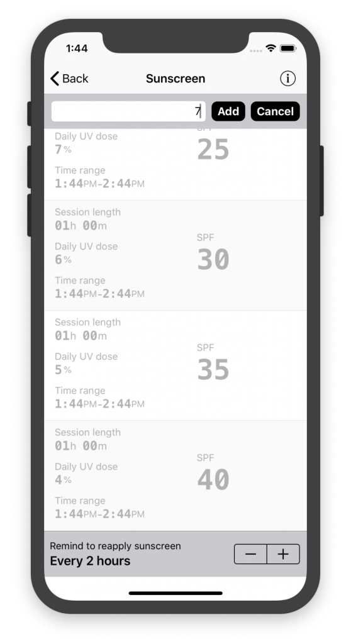The height and width of the screenshot is (644, 351).
Task: Select the SPF 25 row
Action: [x=175, y=165]
